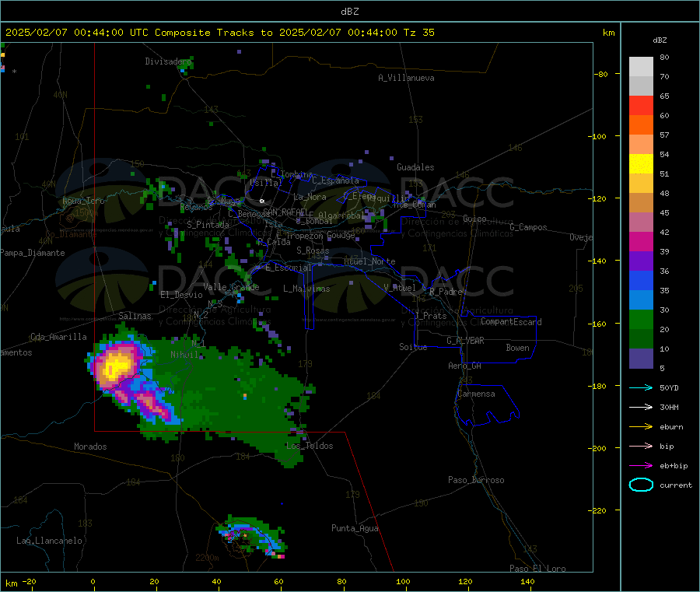This screenshot has width=700, height=592.
Task: Click the eburn yellow arrow legend icon
Action: click(641, 427)
